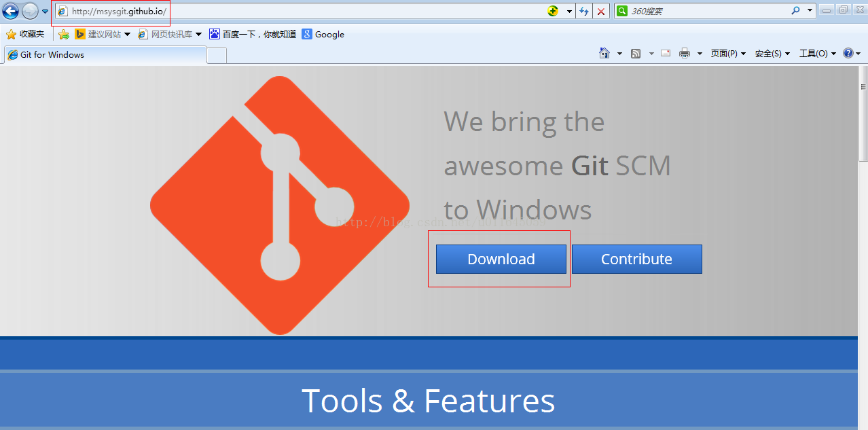Click the green 360 search provider icon
Image resolution: width=868 pixels, height=430 pixels.
click(x=622, y=11)
